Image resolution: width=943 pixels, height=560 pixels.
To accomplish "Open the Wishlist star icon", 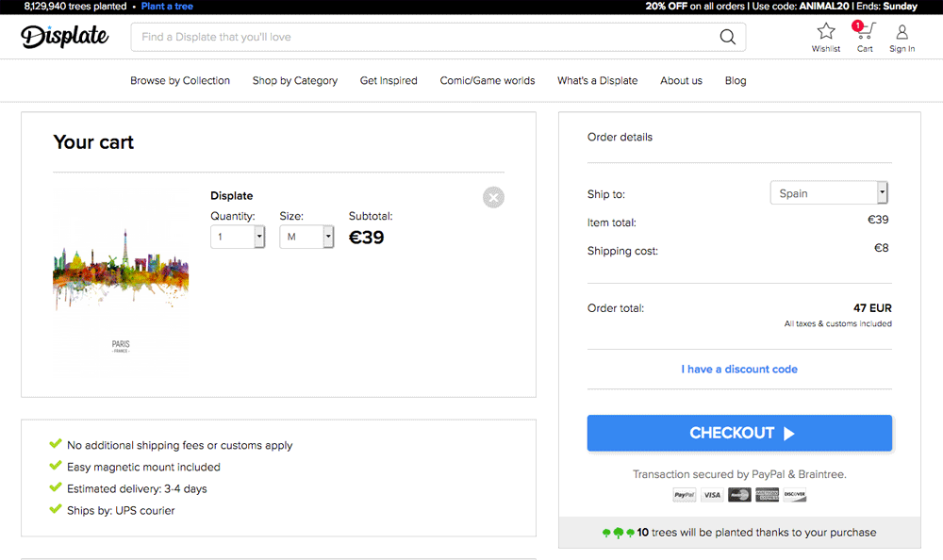I will click(x=826, y=31).
